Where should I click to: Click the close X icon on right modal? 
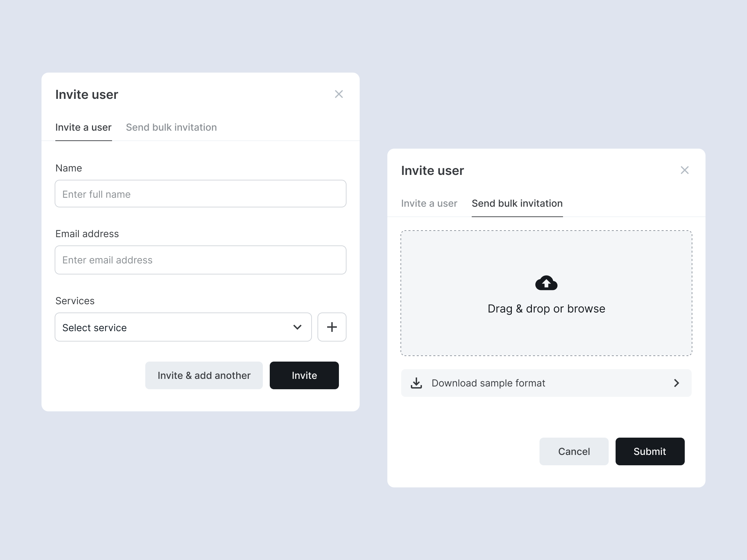point(685,170)
